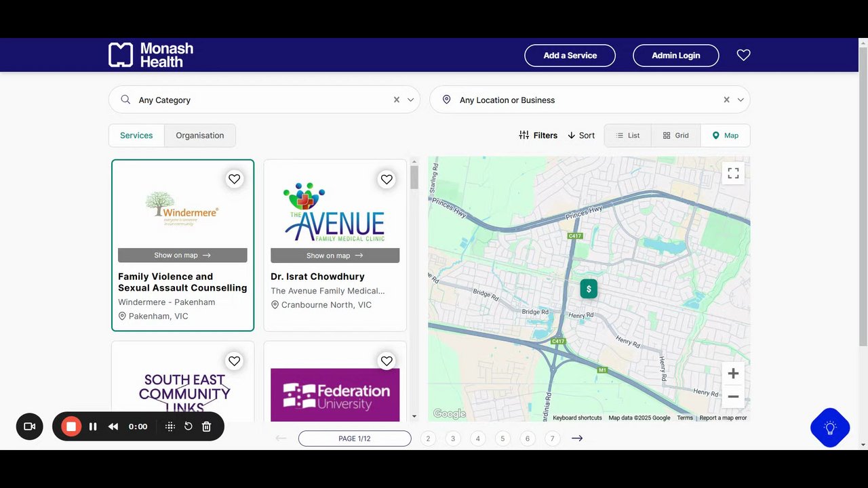Go to page 2
Viewport: 868px width, 488px height.
tap(428, 439)
